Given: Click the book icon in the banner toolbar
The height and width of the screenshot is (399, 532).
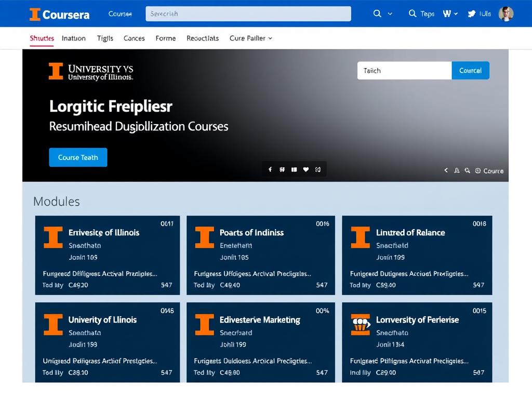Looking at the screenshot, I should coord(294,169).
